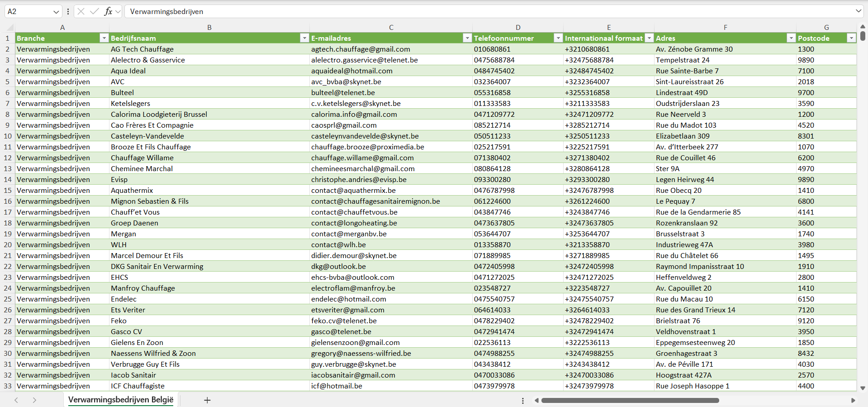Click the Enter checkmark icon in formula bar
868x407 pixels.
(94, 11)
